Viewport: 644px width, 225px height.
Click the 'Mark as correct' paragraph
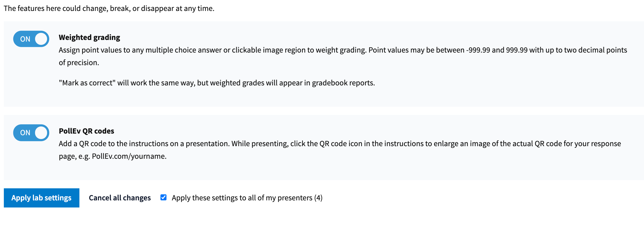pos(217,83)
